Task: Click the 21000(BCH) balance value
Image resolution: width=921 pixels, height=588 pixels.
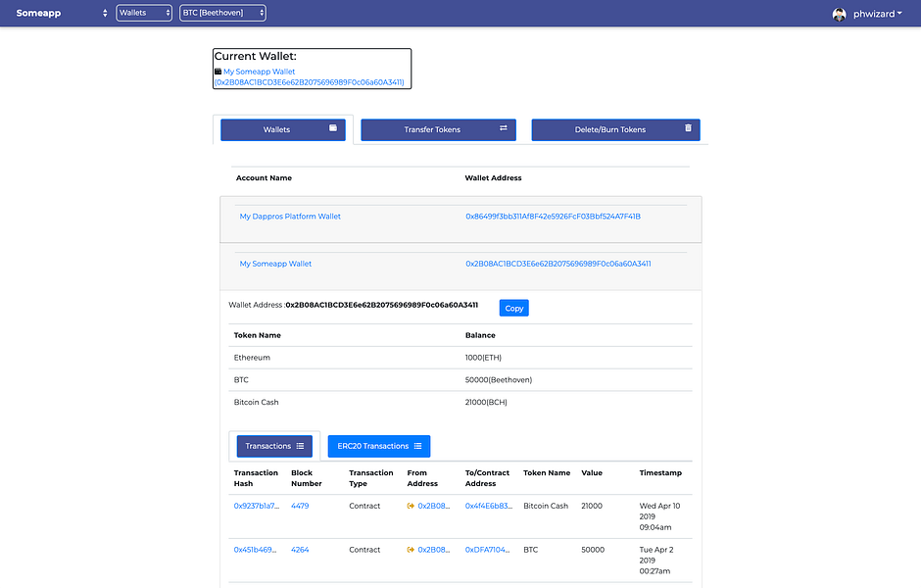Action: (486, 403)
